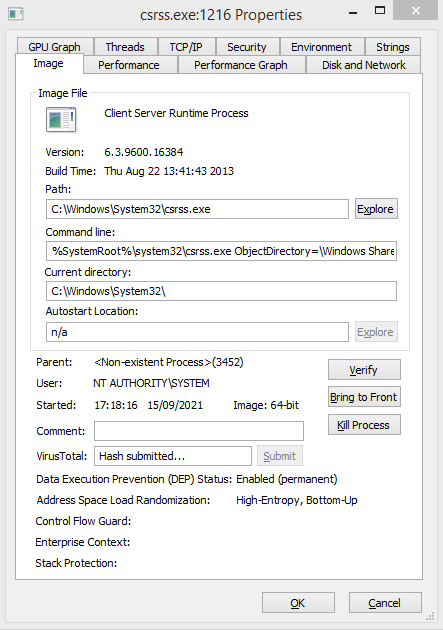Click the build time 'Thu Aug 22 13:41:43 2013'
The image size is (443, 630).
click(x=169, y=171)
